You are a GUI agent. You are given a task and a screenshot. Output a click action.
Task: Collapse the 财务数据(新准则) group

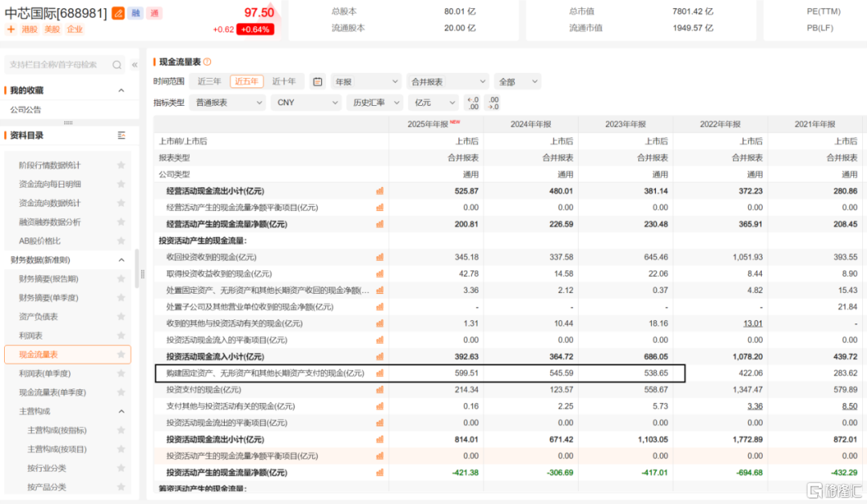121,260
